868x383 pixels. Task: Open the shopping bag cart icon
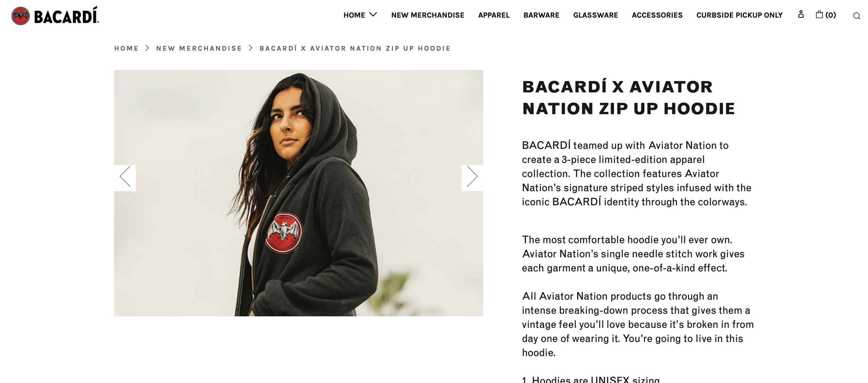coord(819,15)
